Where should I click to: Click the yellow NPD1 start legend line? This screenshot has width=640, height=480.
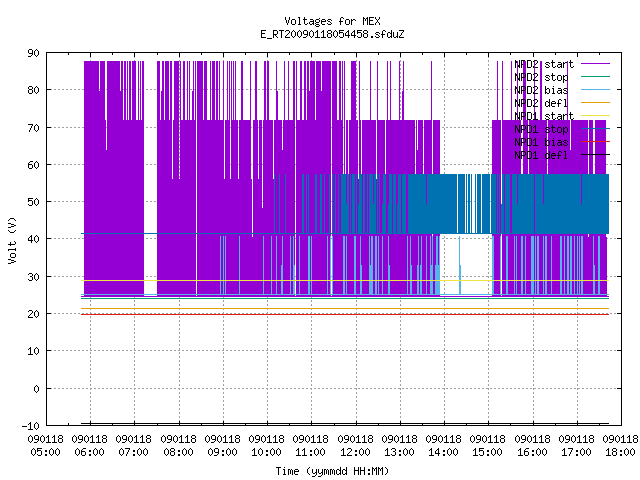coord(595,116)
